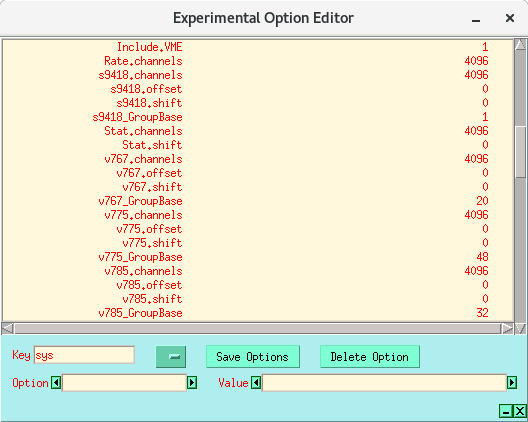This screenshot has width=528, height=422.
Task: Click value 48 of v775_GroupBase
Action: (x=482, y=257)
